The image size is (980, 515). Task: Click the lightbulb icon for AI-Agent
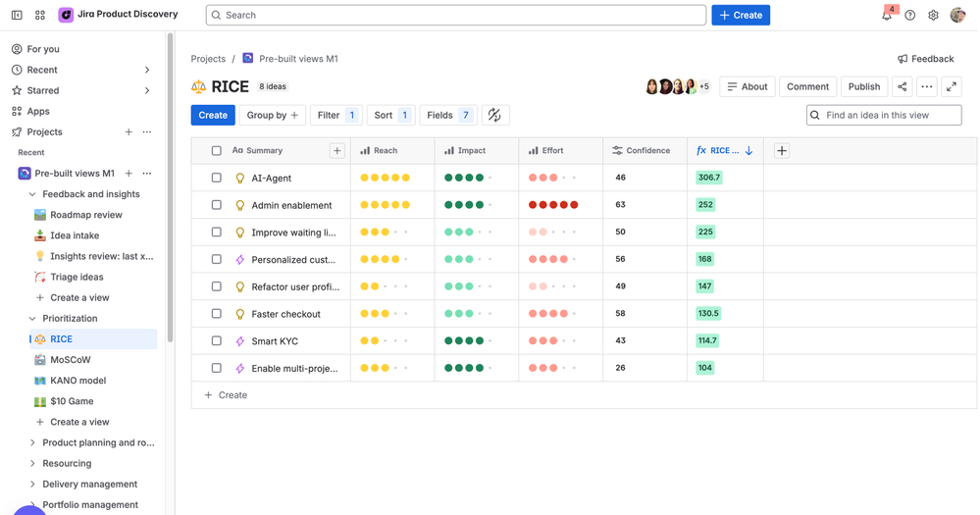coord(240,179)
